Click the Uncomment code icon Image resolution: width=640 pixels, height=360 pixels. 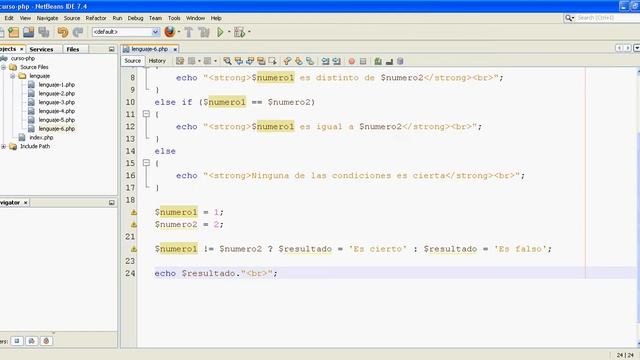click(x=389, y=61)
